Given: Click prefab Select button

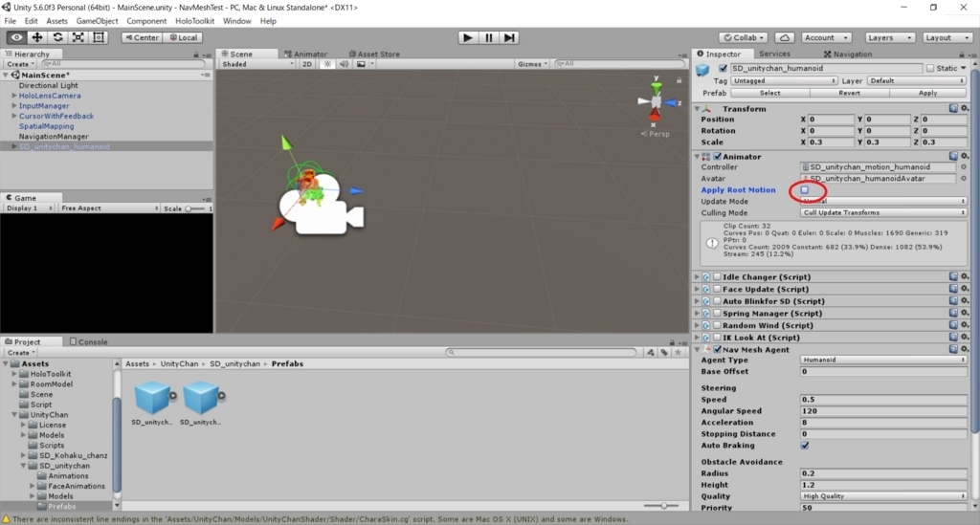Looking at the screenshot, I should coord(770,93).
